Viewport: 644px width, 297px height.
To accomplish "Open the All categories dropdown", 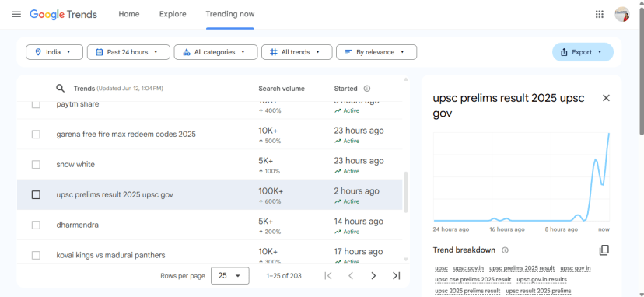I will tap(215, 52).
